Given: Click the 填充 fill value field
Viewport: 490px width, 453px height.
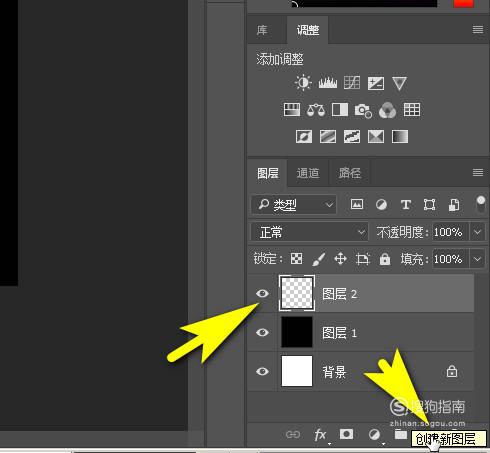Looking at the screenshot, I should tap(451, 259).
